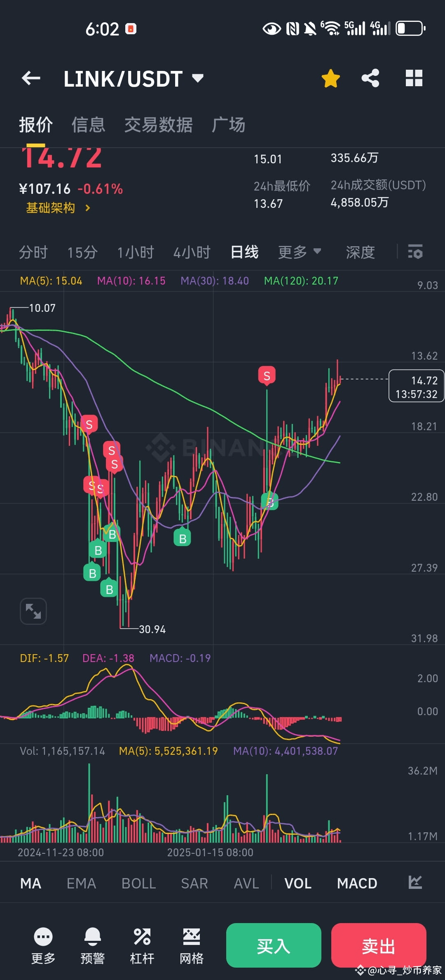Open the 基础架构 category link

point(58,208)
